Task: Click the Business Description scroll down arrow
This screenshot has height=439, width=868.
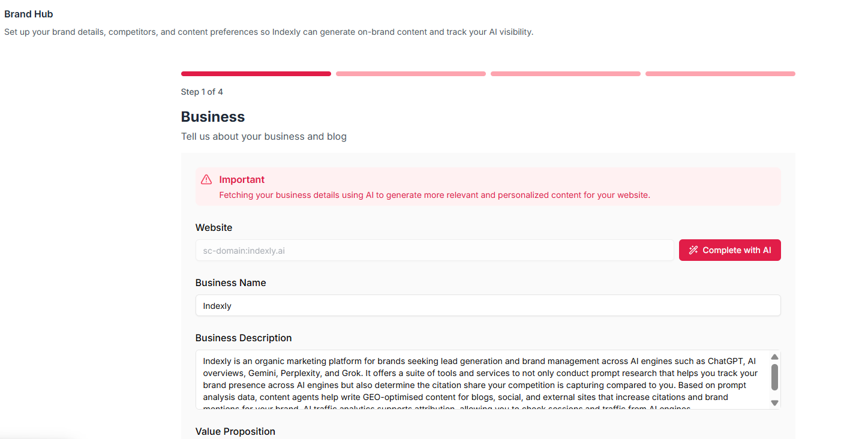Action: (x=774, y=403)
